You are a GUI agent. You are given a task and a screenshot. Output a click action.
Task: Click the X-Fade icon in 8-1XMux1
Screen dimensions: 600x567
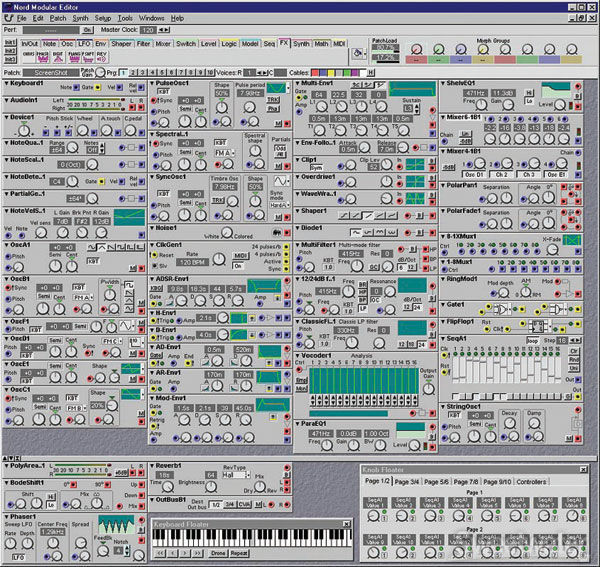572,240
